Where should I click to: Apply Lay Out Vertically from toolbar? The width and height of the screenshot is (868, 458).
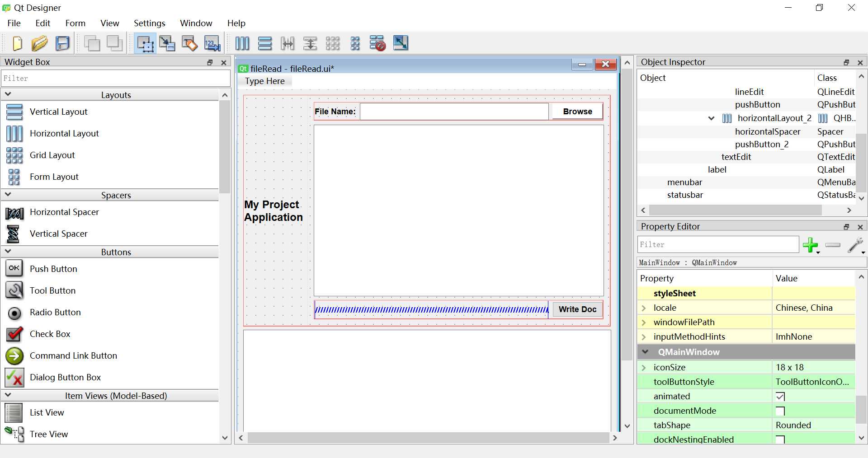point(265,43)
